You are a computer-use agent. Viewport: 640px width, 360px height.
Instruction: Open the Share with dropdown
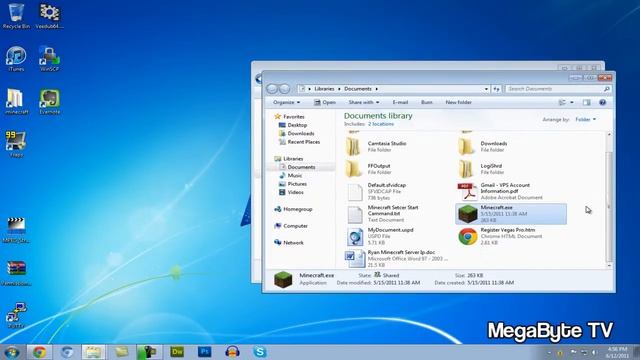coord(364,102)
